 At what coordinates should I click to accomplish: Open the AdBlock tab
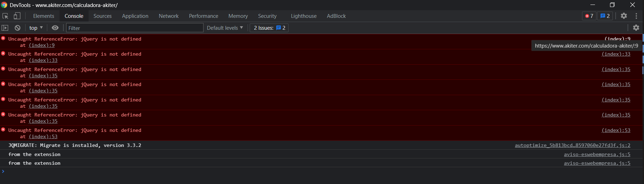336,16
